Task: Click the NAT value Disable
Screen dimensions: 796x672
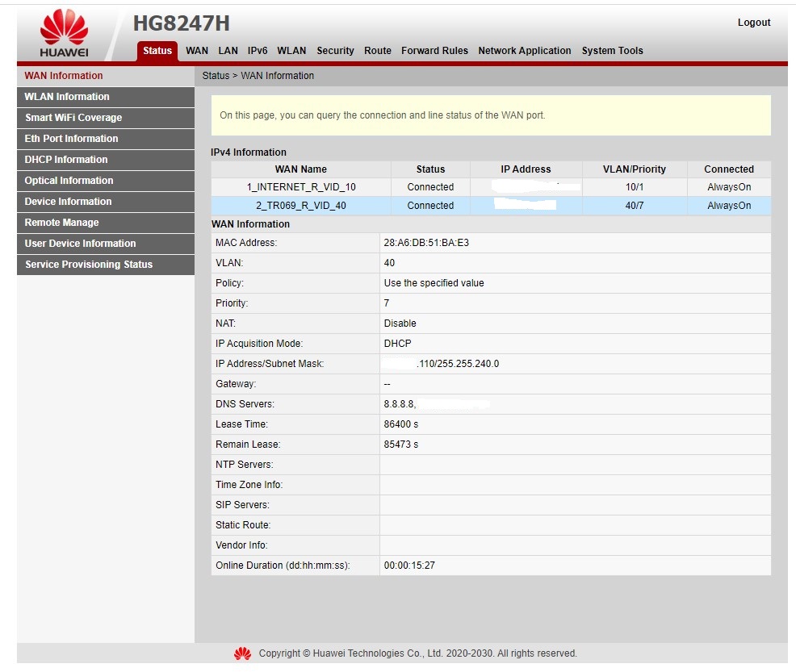Action: (400, 323)
